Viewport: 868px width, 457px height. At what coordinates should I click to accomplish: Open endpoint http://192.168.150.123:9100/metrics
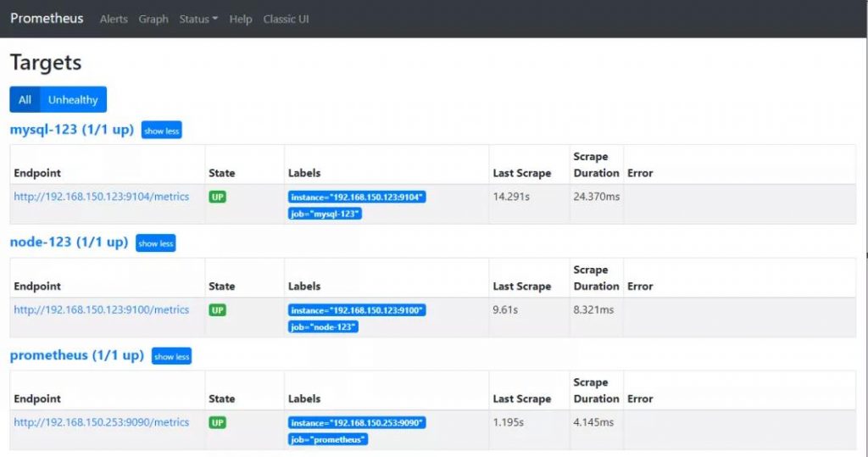[102, 309]
